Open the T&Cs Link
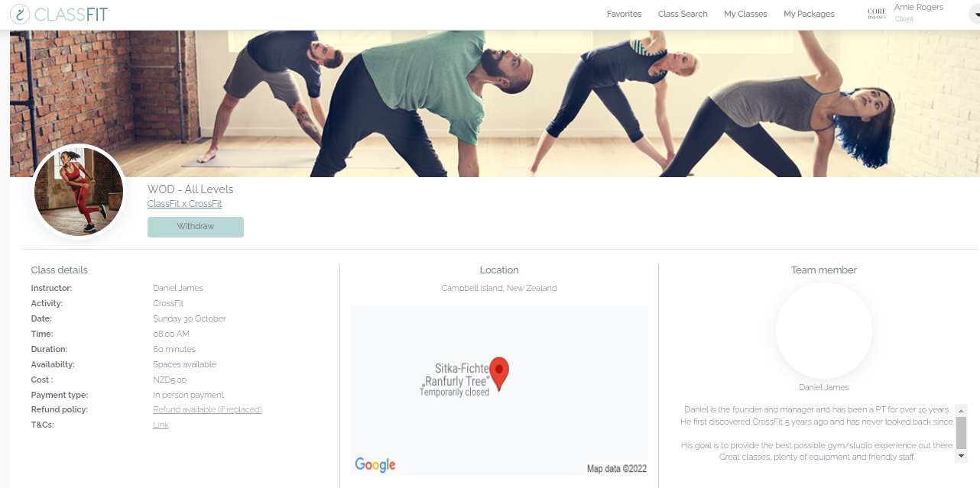This screenshot has width=980, height=488. point(161,425)
